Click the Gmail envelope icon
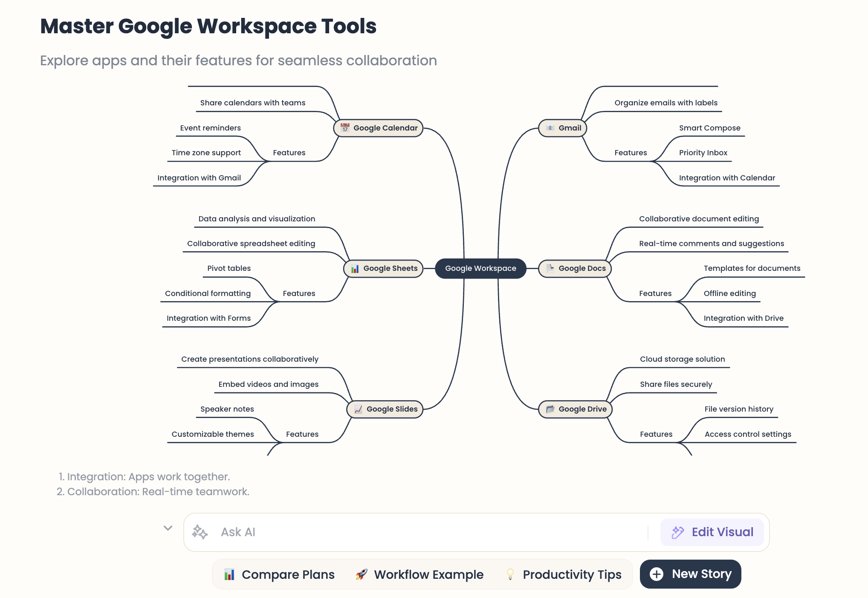This screenshot has height=598, width=868. pyautogui.click(x=550, y=128)
